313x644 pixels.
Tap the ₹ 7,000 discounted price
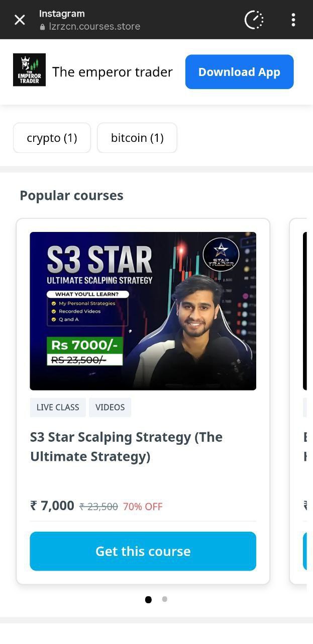[52, 506]
